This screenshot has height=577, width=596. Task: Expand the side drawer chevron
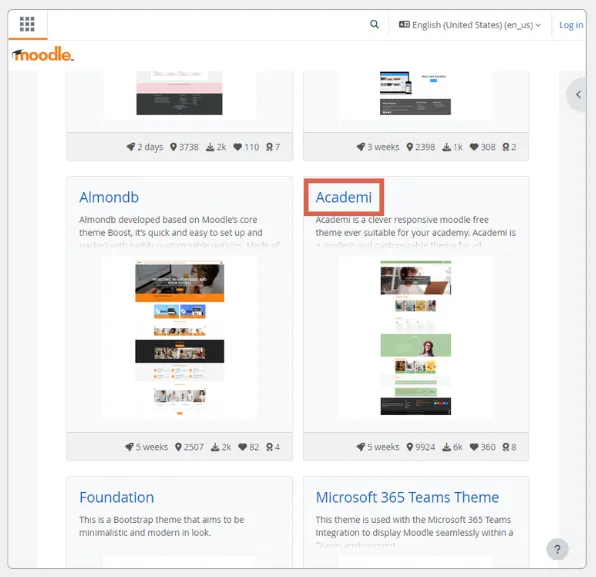tap(578, 94)
